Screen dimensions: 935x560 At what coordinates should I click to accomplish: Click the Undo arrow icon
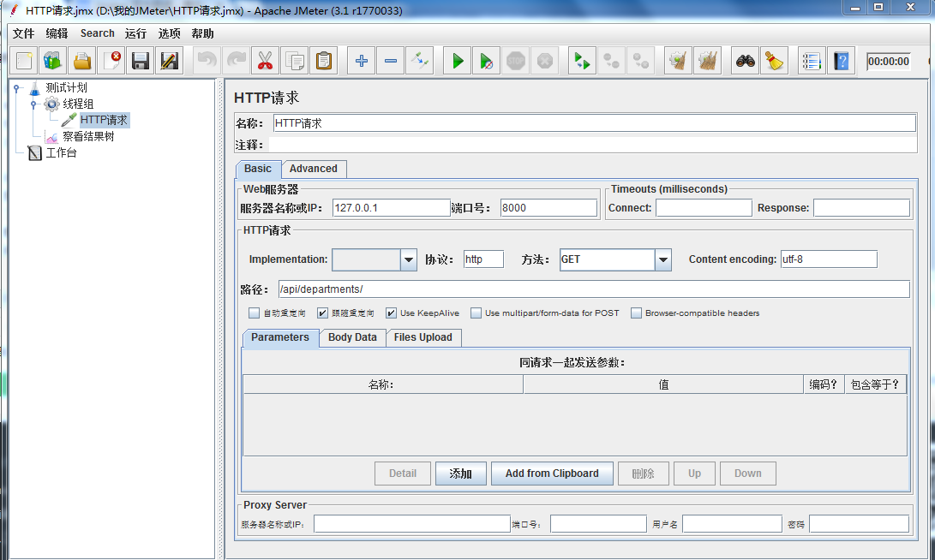[x=207, y=61]
